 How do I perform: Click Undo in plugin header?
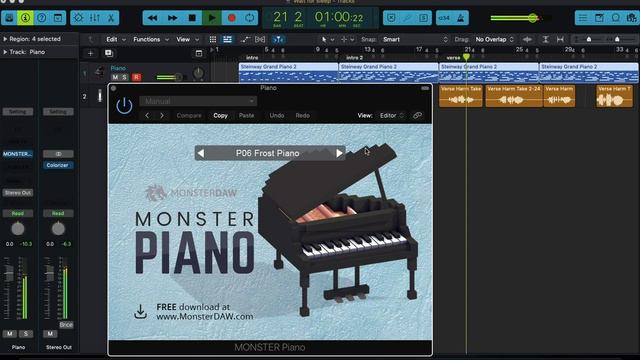[277, 116]
